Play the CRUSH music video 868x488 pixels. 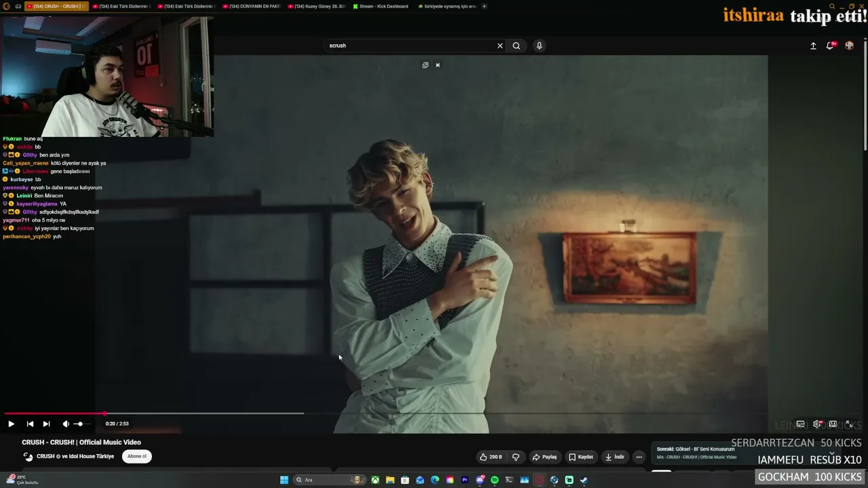point(11,424)
